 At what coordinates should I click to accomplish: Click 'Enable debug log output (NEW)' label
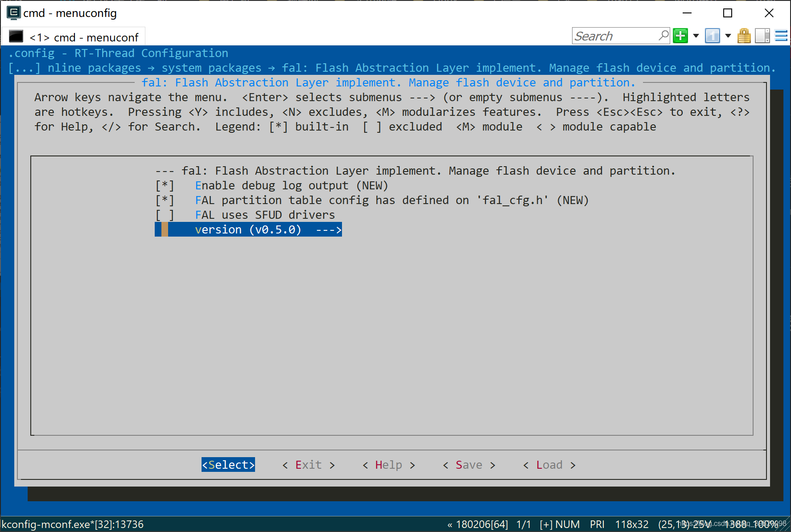(292, 185)
